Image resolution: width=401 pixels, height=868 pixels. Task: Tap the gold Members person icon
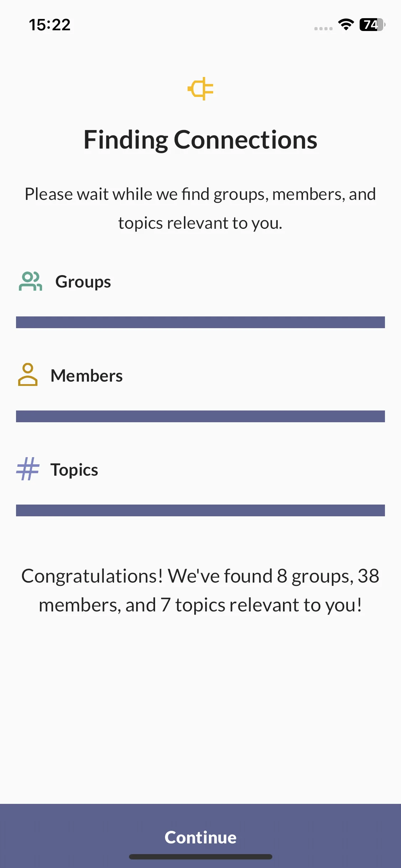[28, 374]
